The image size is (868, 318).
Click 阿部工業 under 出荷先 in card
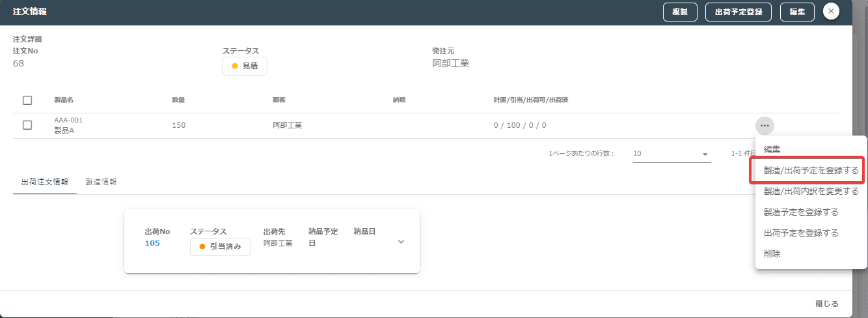tap(278, 243)
